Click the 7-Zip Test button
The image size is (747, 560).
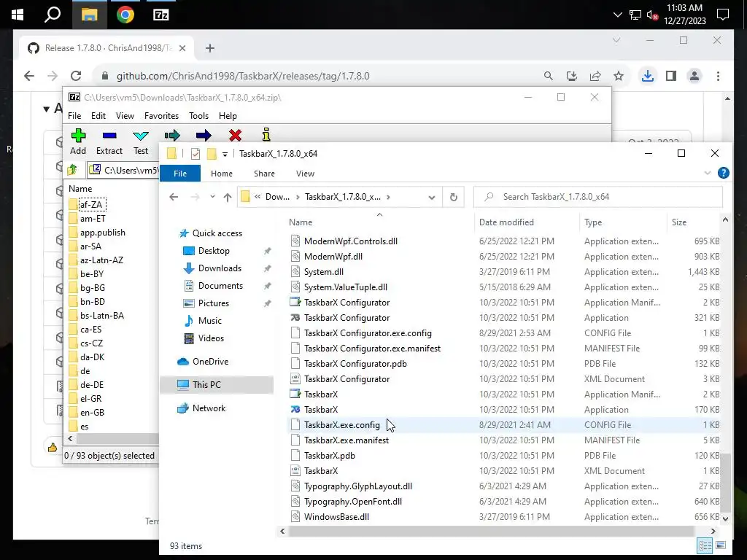[141, 141]
